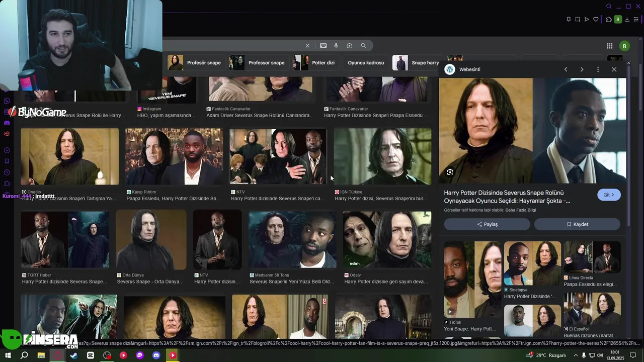The width and height of the screenshot is (644, 362).
Task: Open the Webesinti source link in preview
Action: (x=463, y=69)
